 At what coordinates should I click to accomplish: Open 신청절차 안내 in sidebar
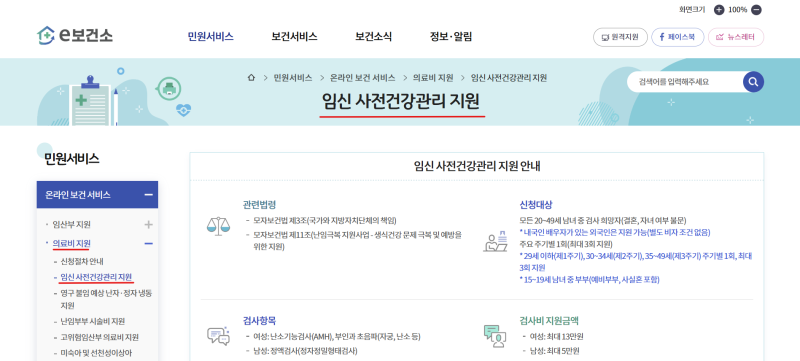(x=82, y=262)
